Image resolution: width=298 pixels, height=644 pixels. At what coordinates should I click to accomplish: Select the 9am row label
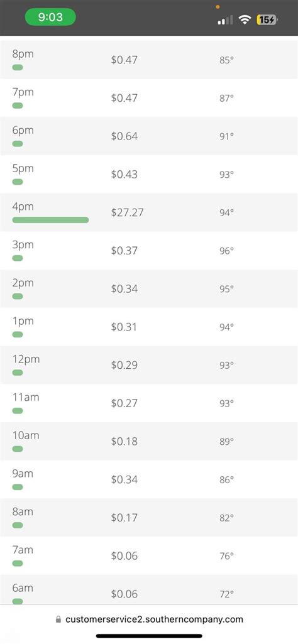pos(23,474)
